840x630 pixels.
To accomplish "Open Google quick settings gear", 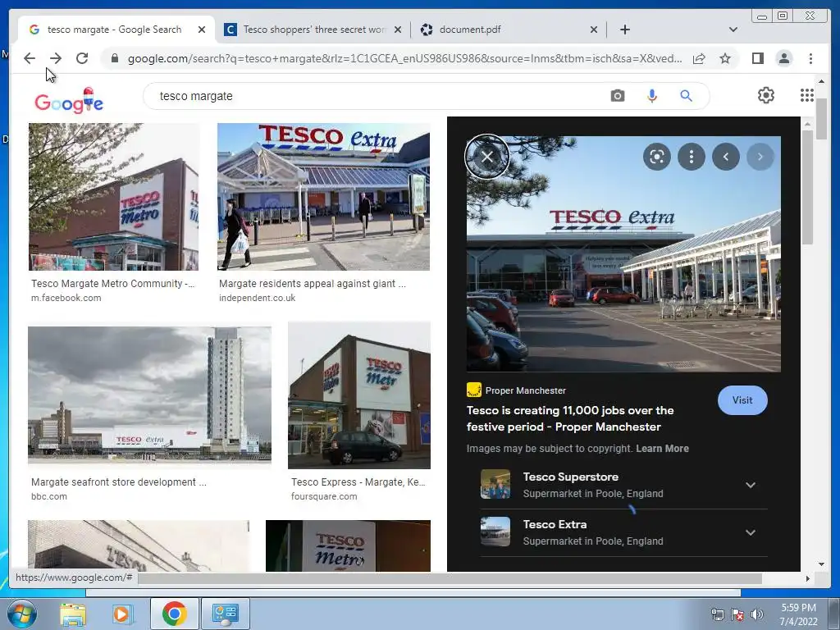I will [x=766, y=95].
